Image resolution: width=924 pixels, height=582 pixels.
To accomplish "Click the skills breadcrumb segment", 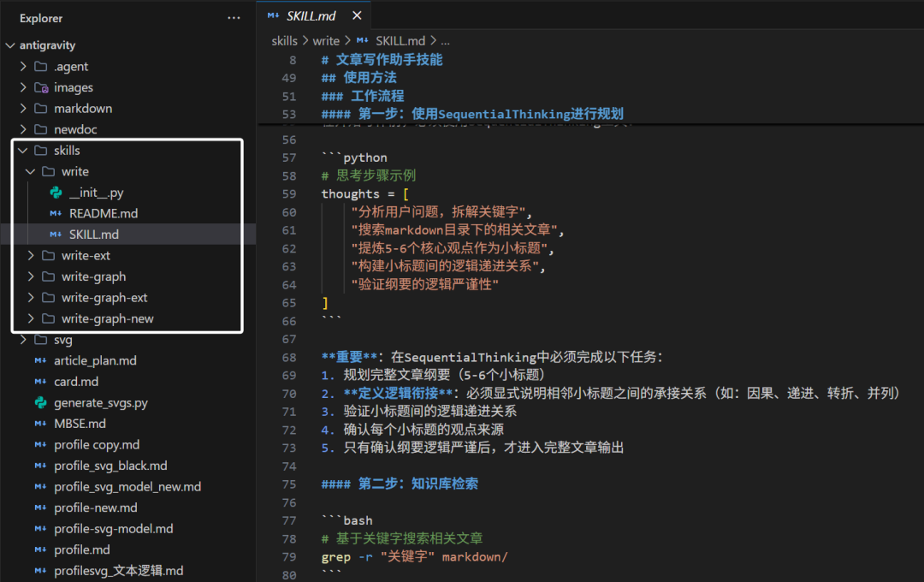I will tap(284, 41).
